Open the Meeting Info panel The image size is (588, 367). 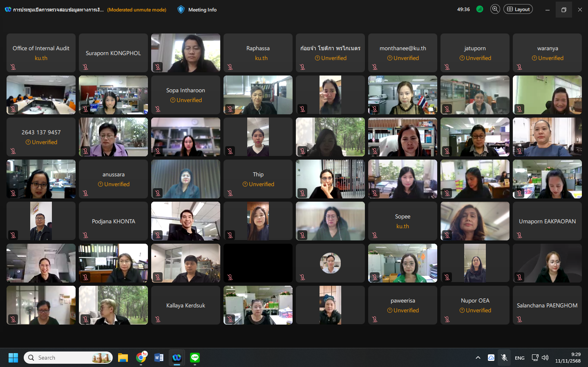[x=202, y=10]
